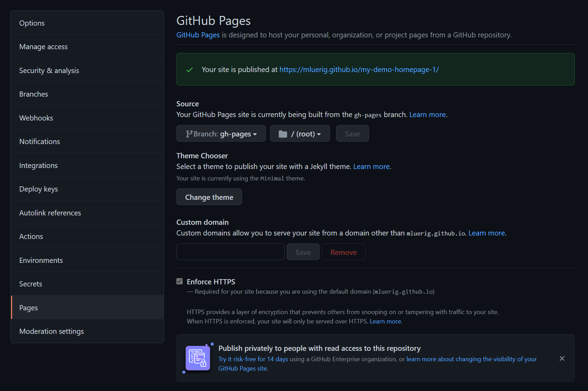Click the 'Custom domain' section heading

tap(202, 222)
